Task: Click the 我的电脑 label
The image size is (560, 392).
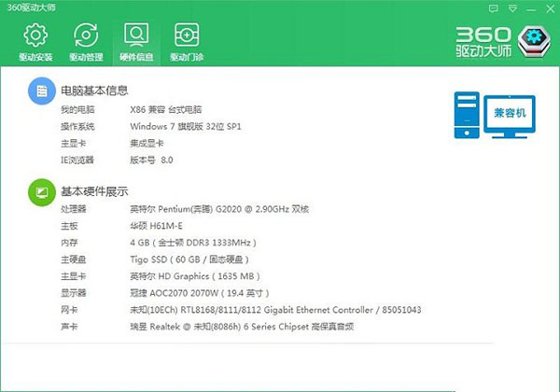Action: [77, 109]
